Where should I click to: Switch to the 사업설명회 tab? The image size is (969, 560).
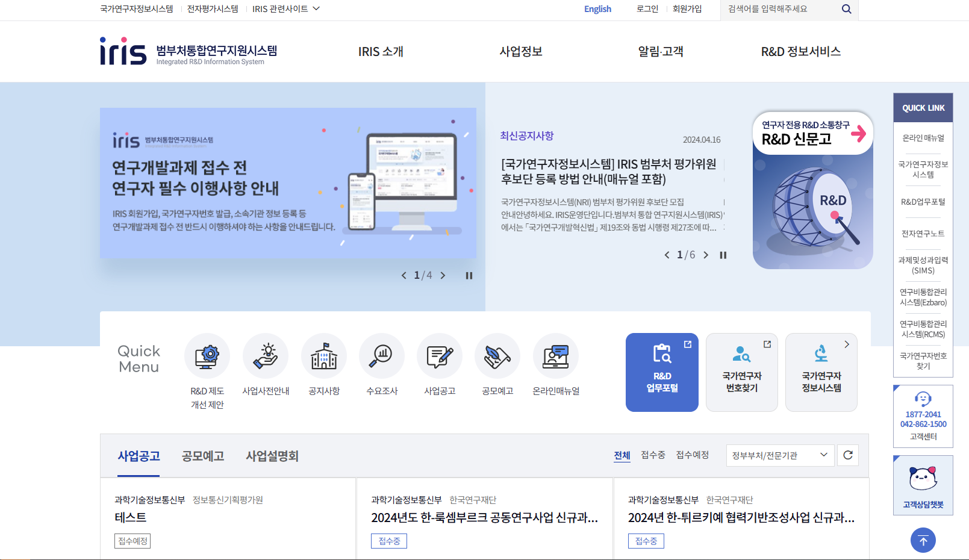(x=272, y=456)
